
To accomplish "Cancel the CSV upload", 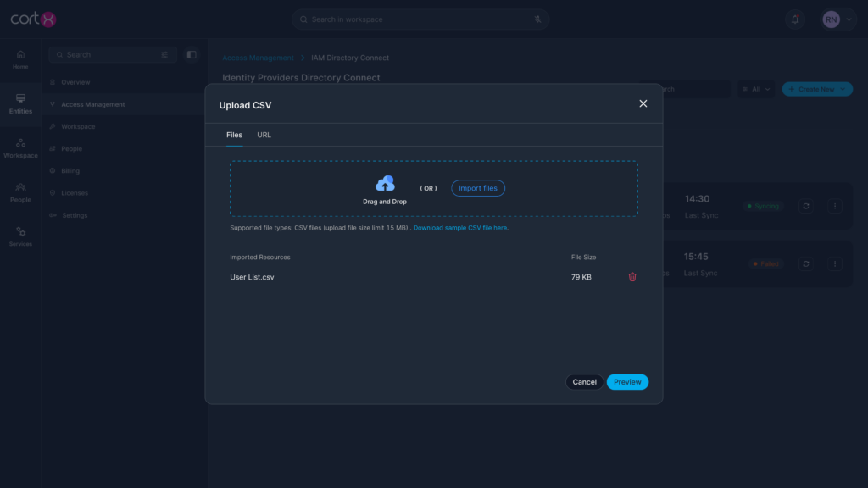I will pos(584,382).
